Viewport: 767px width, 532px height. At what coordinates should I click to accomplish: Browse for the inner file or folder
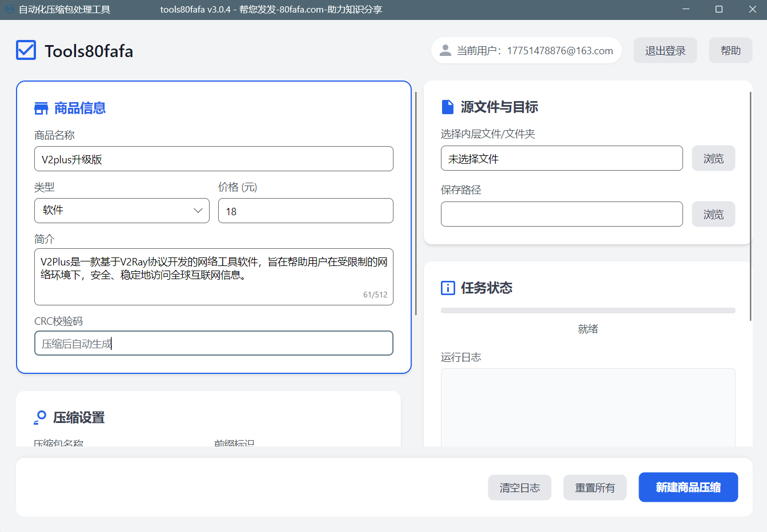(x=713, y=159)
